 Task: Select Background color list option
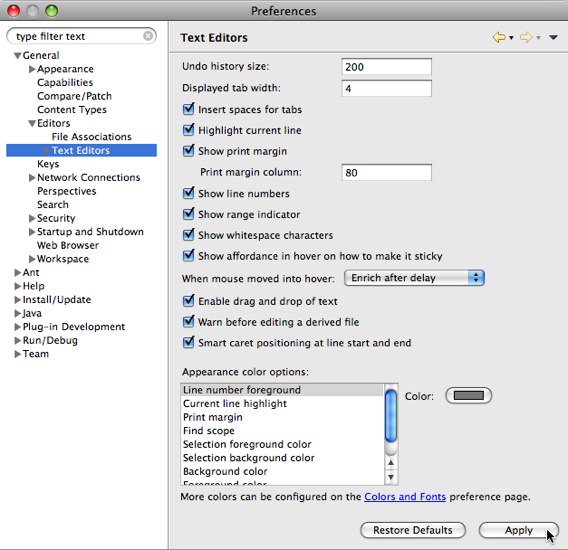click(x=281, y=471)
